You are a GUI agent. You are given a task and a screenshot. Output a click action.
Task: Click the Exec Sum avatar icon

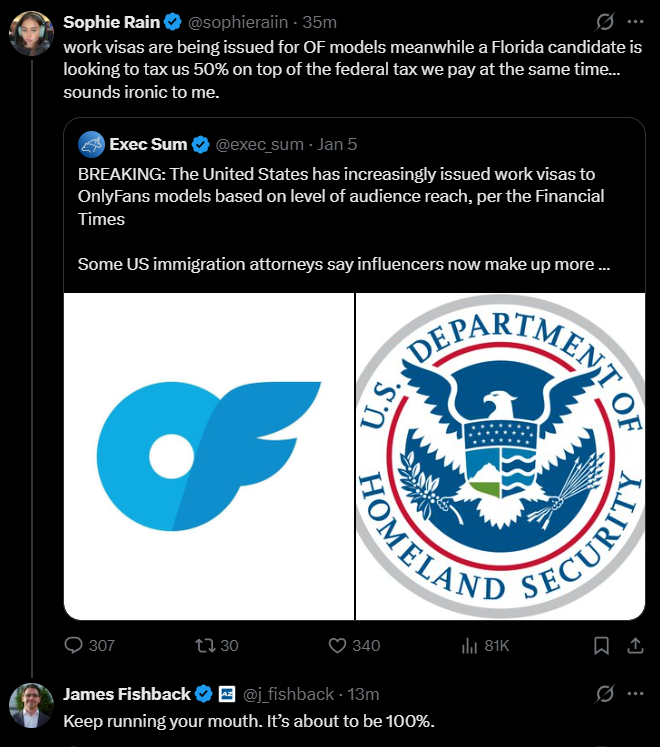click(x=91, y=144)
